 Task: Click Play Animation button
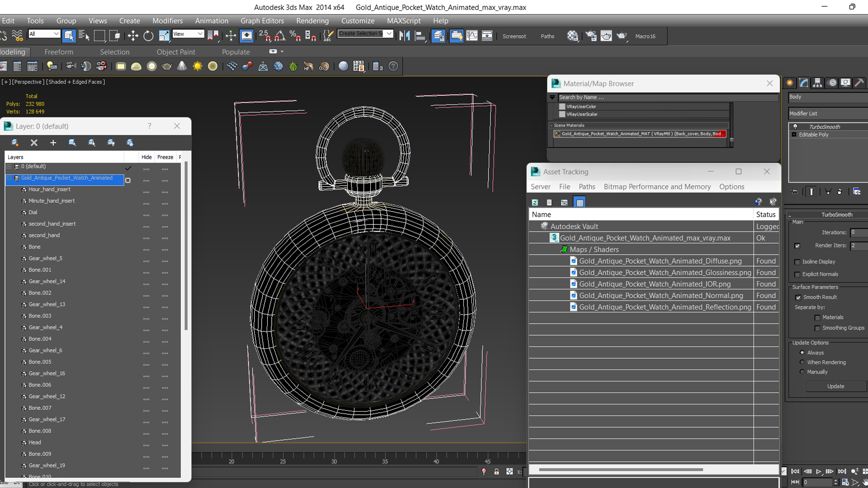coord(818,471)
